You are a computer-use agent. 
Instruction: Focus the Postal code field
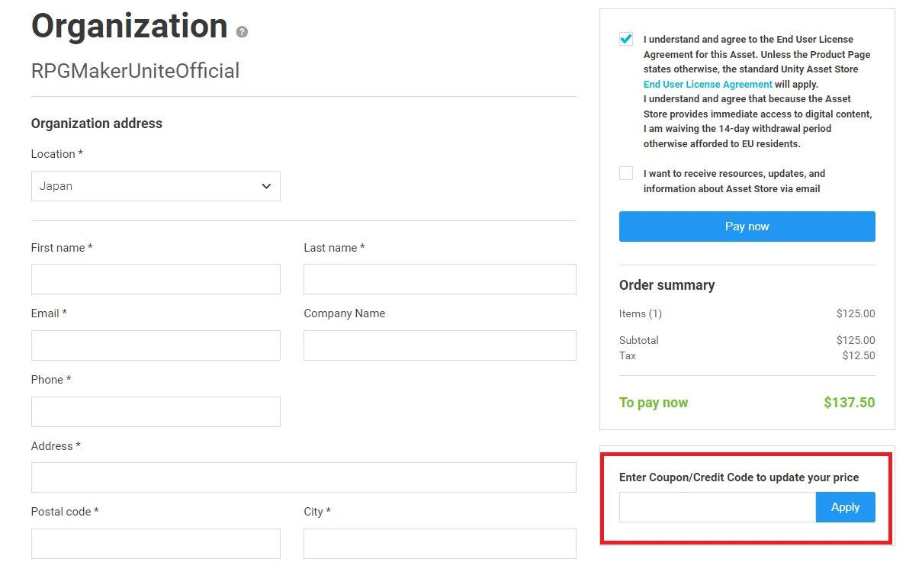pos(156,544)
